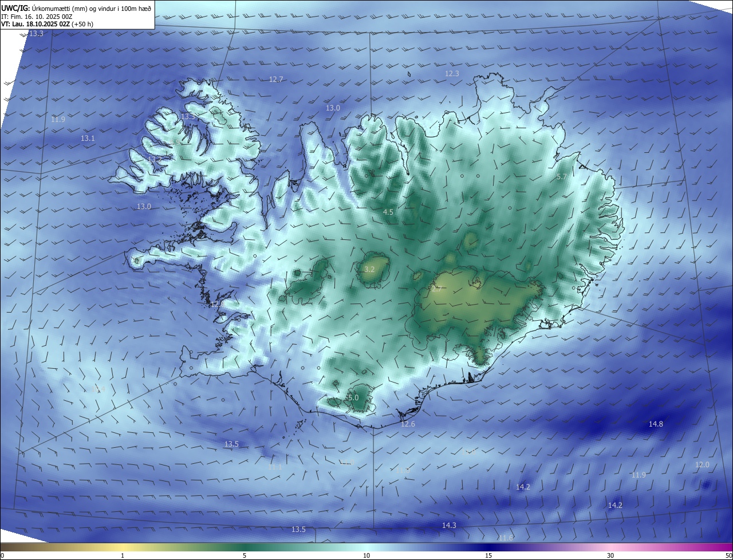Click the 12.6 value on the south coast

click(x=408, y=424)
